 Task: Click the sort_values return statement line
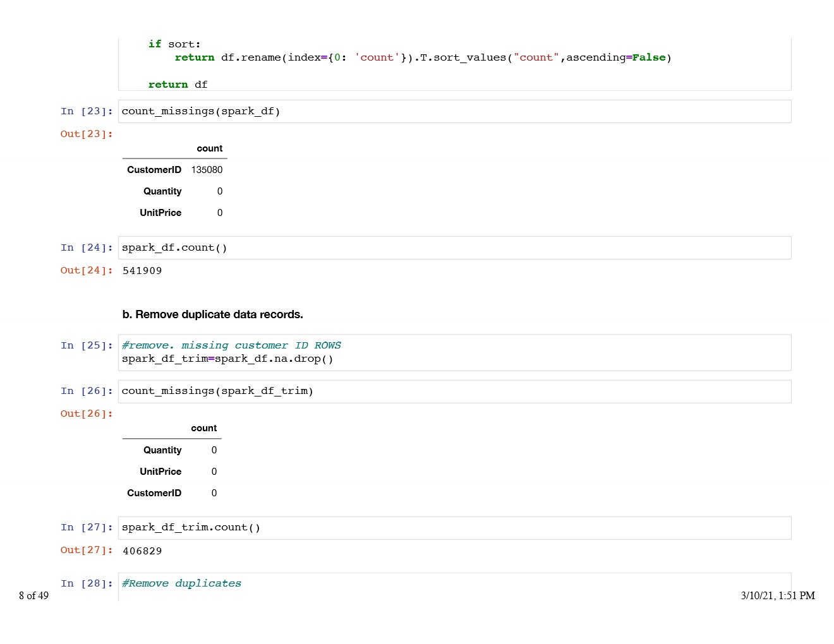tap(422, 57)
